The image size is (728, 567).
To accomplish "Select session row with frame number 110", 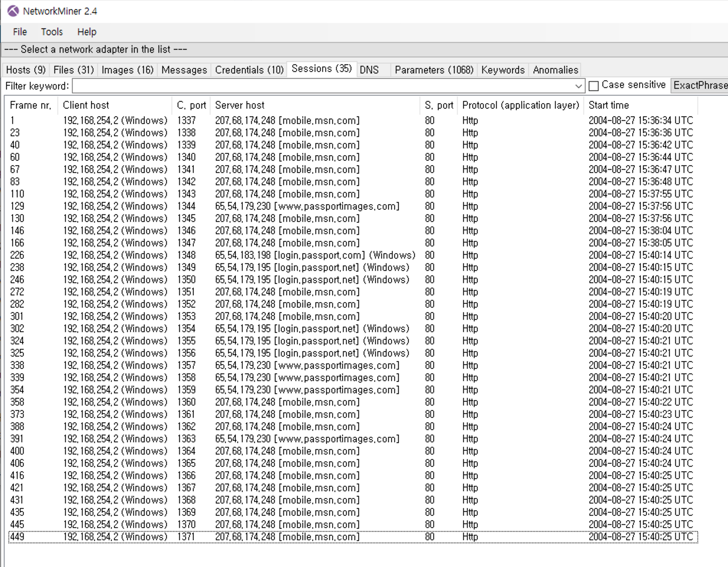I will [353, 194].
